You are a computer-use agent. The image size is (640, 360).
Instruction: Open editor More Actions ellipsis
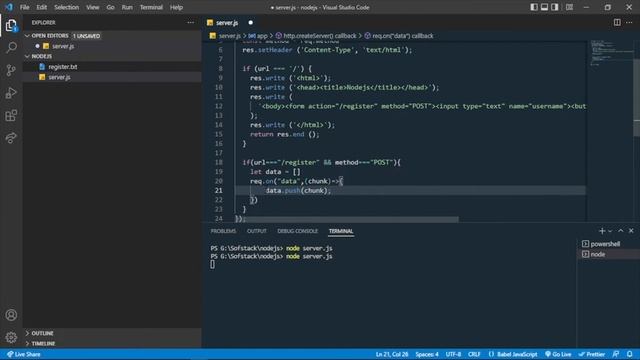[629, 22]
